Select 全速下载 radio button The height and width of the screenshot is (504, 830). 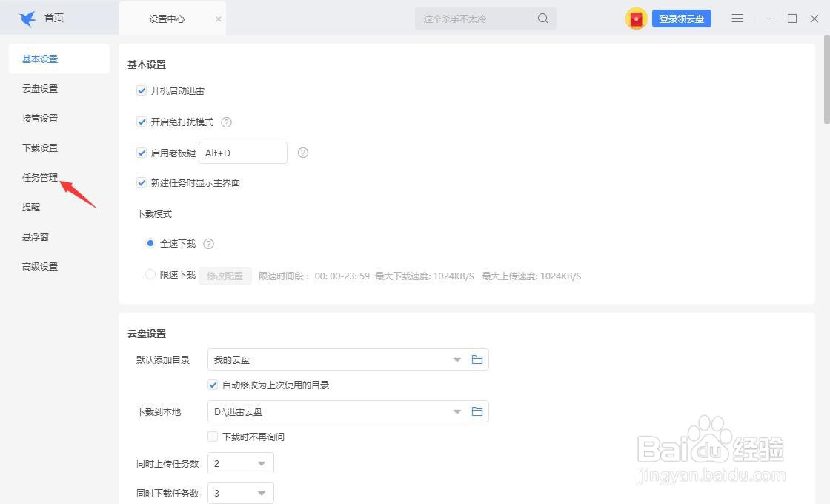click(150, 244)
